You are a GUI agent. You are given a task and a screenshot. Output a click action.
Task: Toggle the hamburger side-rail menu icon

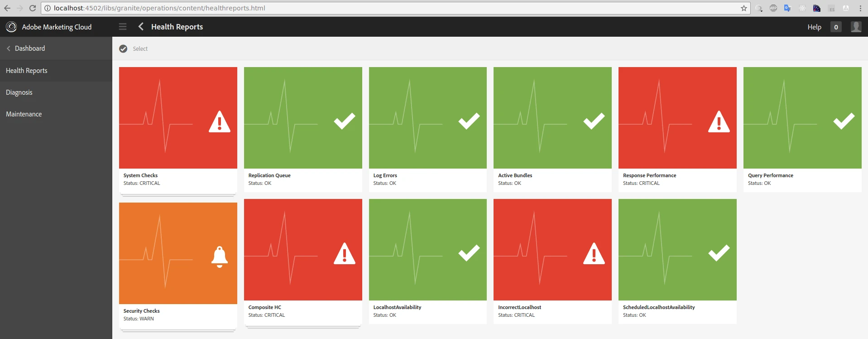click(x=123, y=27)
